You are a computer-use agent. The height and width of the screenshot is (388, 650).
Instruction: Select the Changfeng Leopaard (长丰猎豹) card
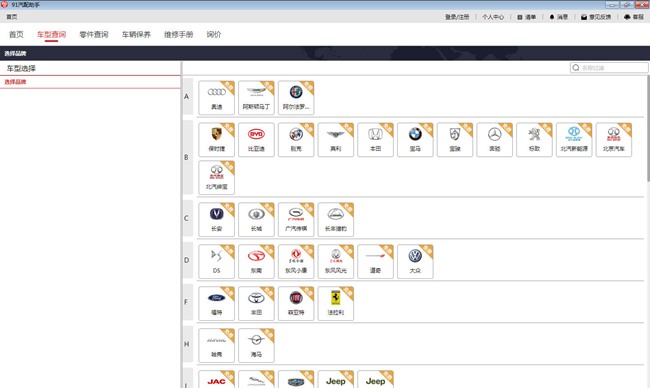tap(336, 220)
